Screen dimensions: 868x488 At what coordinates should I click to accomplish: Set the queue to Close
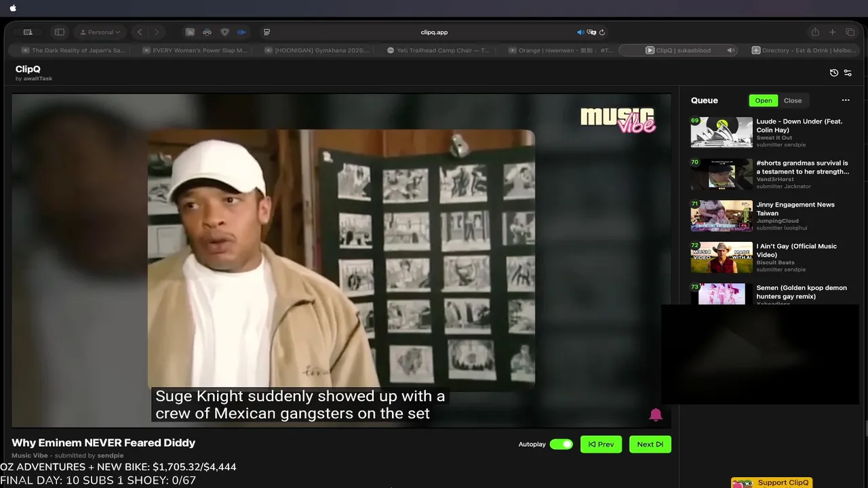click(793, 100)
